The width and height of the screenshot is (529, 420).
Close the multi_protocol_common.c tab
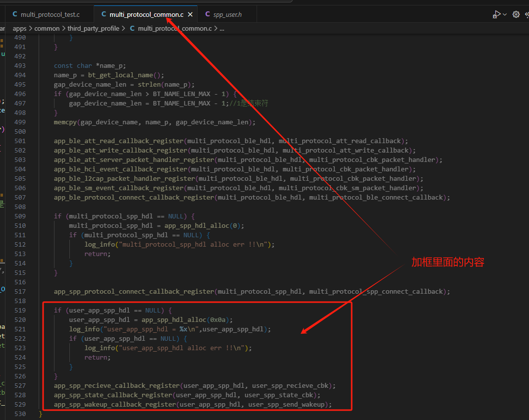coord(190,14)
